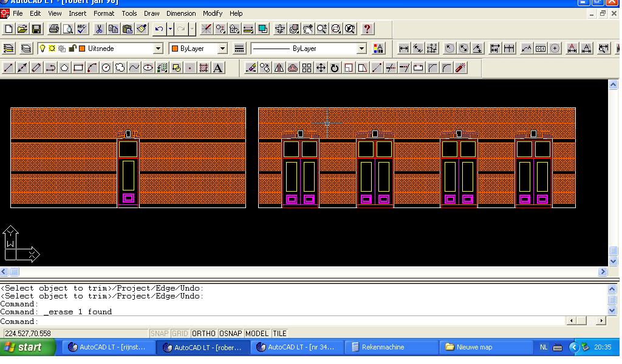Screen dimensions: 622x364
Task: Expand the ByLayer linetype dropdown
Action: pyautogui.click(x=361, y=49)
